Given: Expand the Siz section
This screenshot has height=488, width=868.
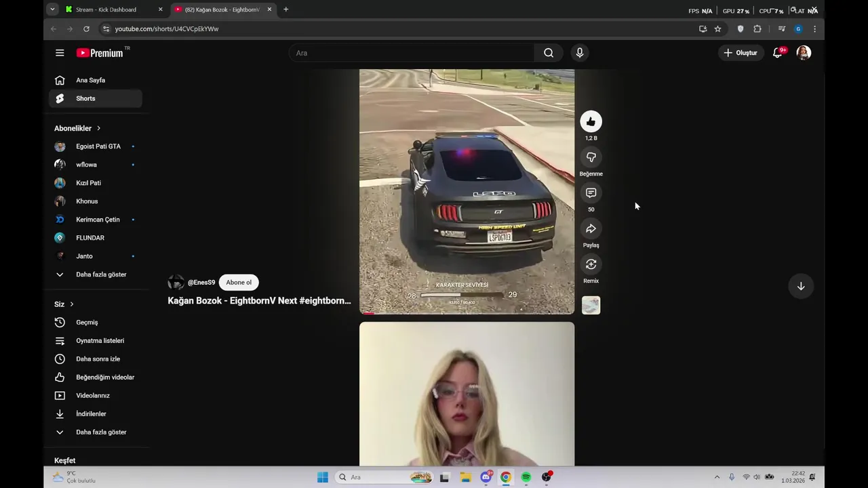Looking at the screenshot, I should 64,304.
